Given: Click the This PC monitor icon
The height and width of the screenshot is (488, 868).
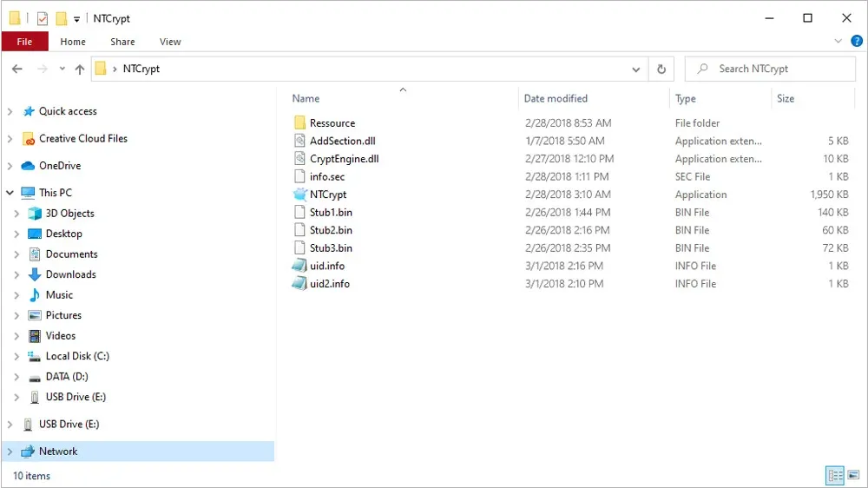Looking at the screenshot, I should coord(28,193).
